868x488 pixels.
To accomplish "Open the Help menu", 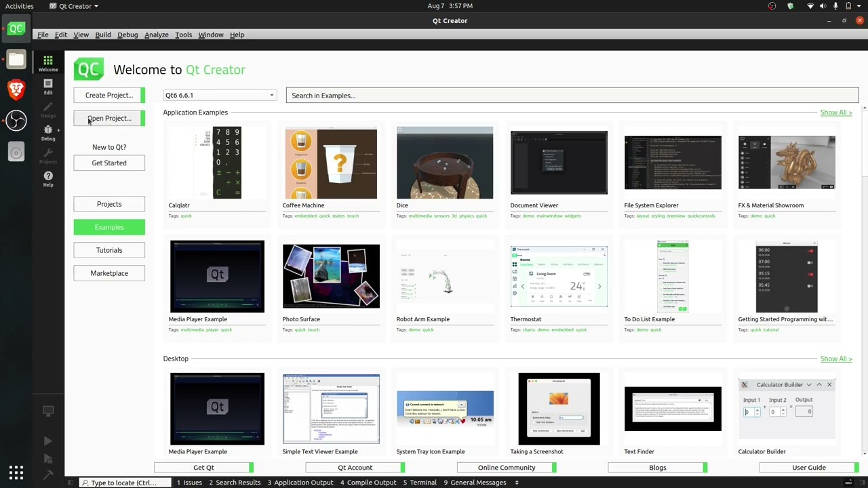I will tap(237, 35).
